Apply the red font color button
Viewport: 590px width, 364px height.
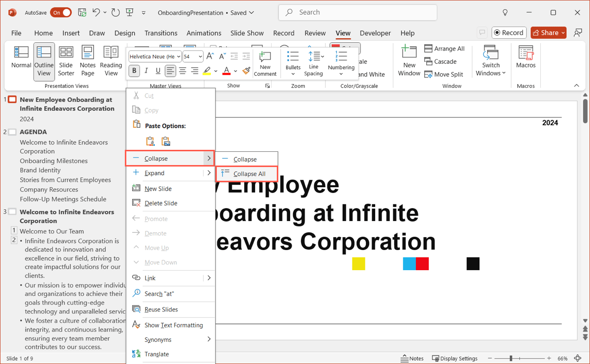(227, 71)
